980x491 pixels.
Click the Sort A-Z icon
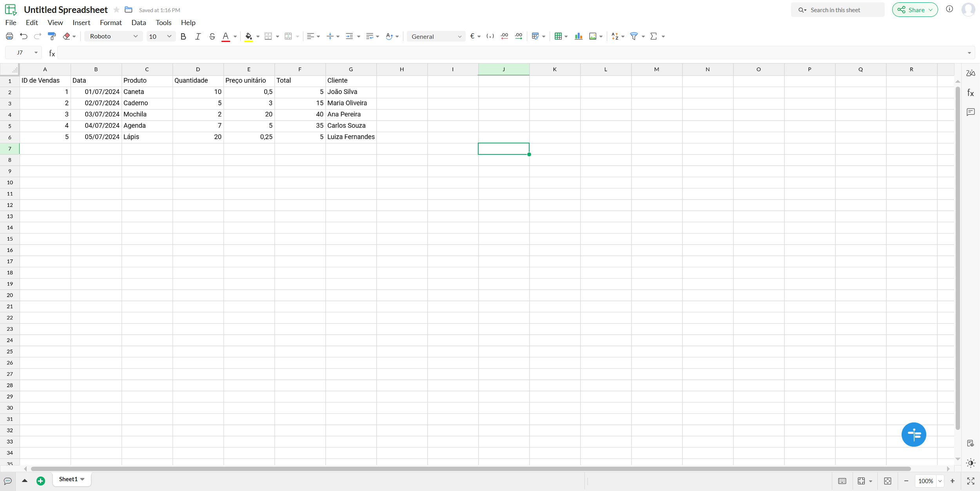[x=615, y=36]
